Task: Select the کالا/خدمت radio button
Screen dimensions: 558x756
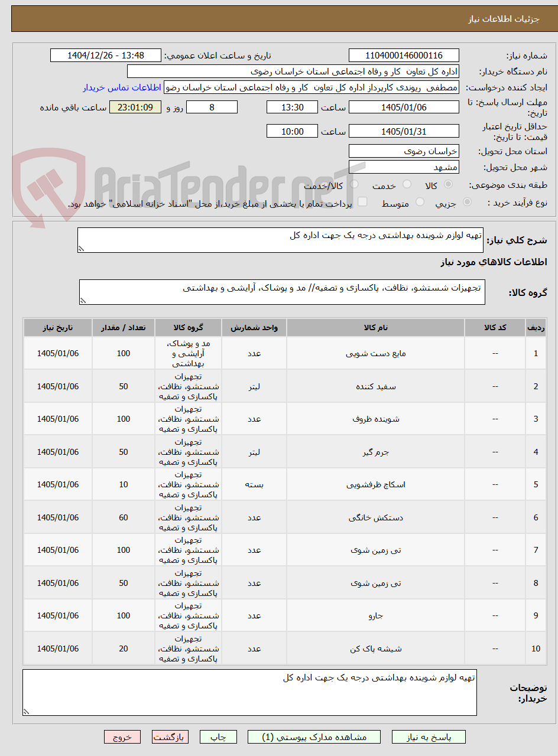Action: pos(353,184)
